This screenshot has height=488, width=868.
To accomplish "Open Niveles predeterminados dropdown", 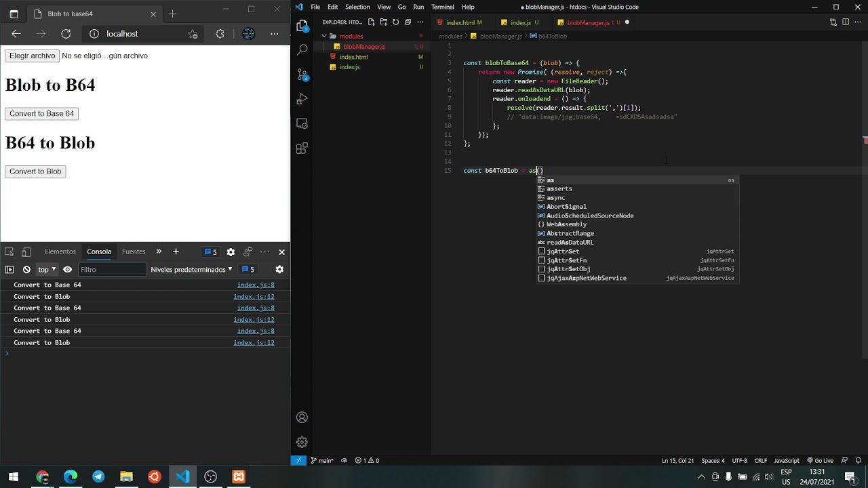I will 191,270.
